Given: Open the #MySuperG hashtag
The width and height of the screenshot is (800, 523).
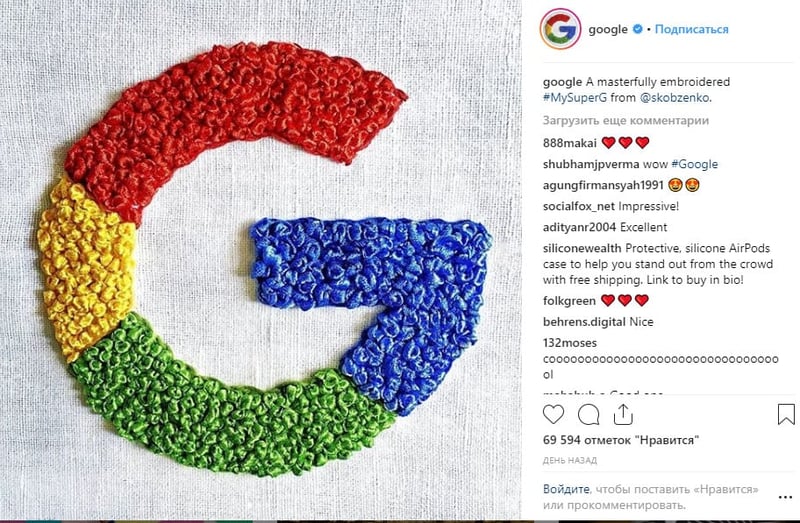Looking at the screenshot, I should [x=575, y=97].
